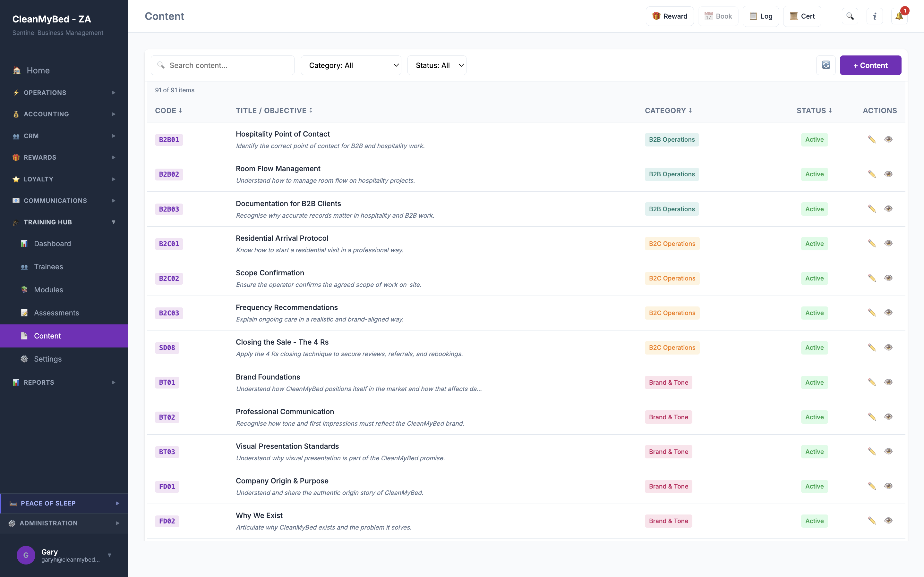Go to Trainees in the sidebar
The height and width of the screenshot is (577, 924).
(x=48, y=267)
